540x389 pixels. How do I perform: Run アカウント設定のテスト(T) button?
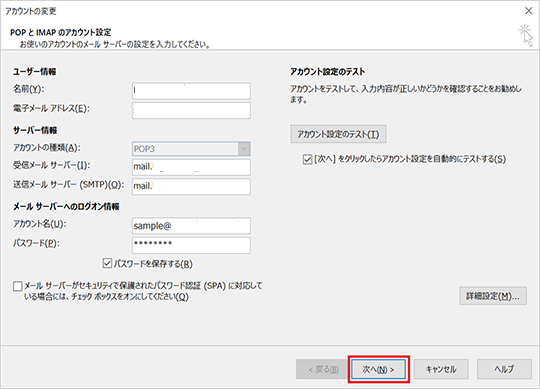[x=338, y=134]
